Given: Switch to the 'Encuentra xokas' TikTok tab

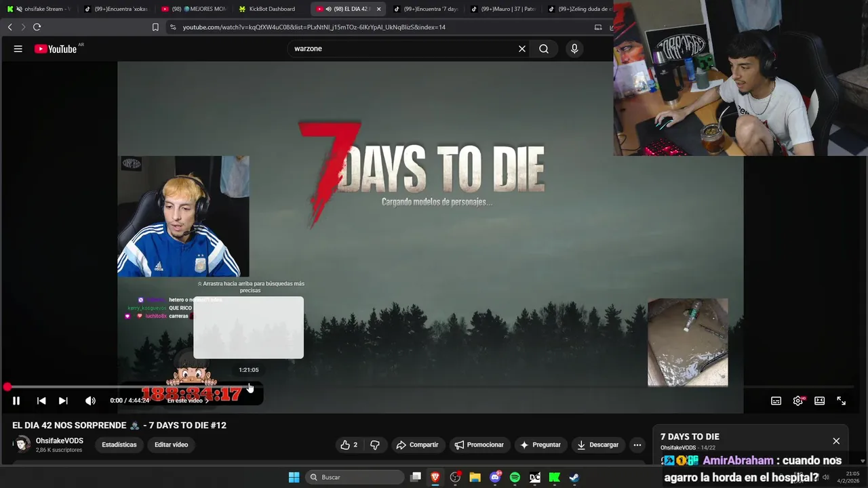Looking at the screenshot, I should [x=116, y=9].
